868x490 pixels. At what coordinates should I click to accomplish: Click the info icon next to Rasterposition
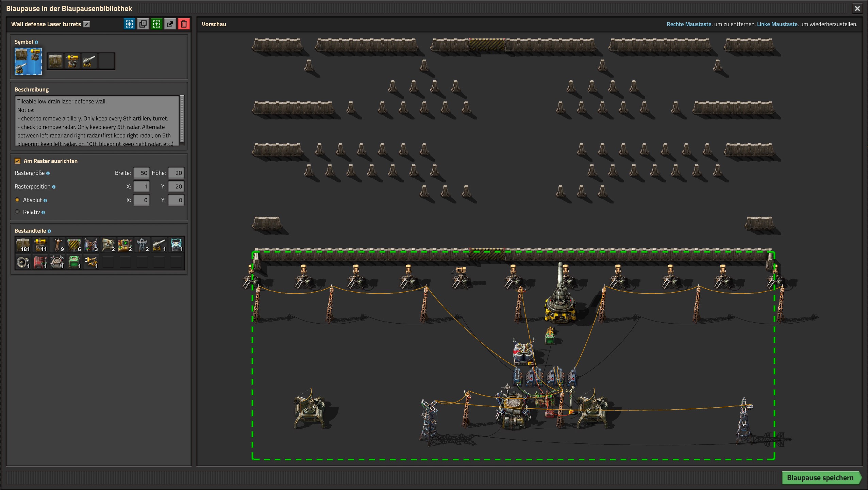(x=54, y=187)
